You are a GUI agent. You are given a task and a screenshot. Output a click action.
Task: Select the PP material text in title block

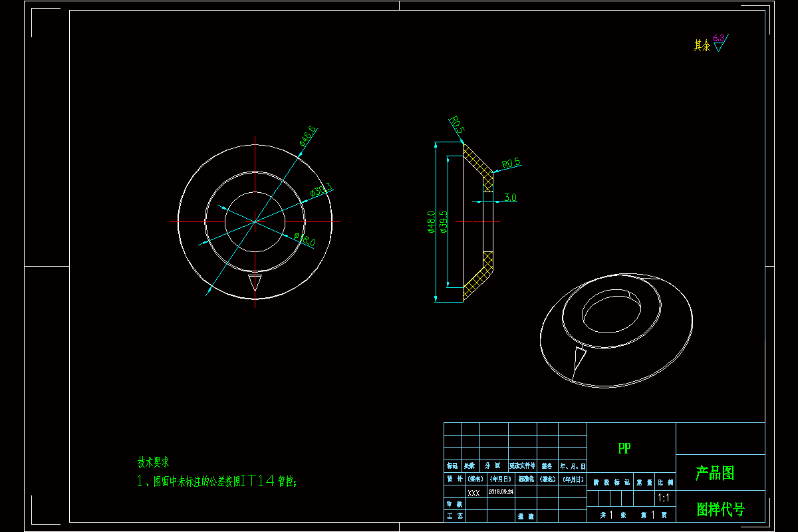(x=624, y=448)
